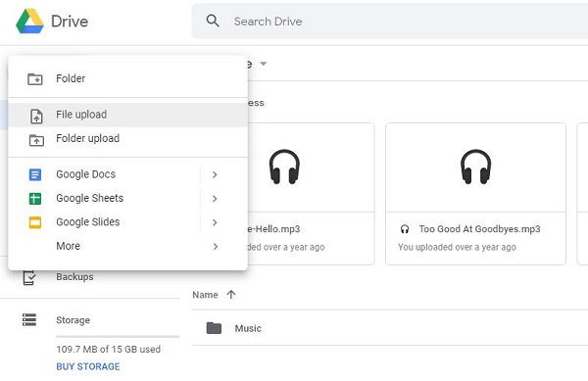Click the Backups sidebar icon
This screenshot has width=588, height=381.
[29, 277]
